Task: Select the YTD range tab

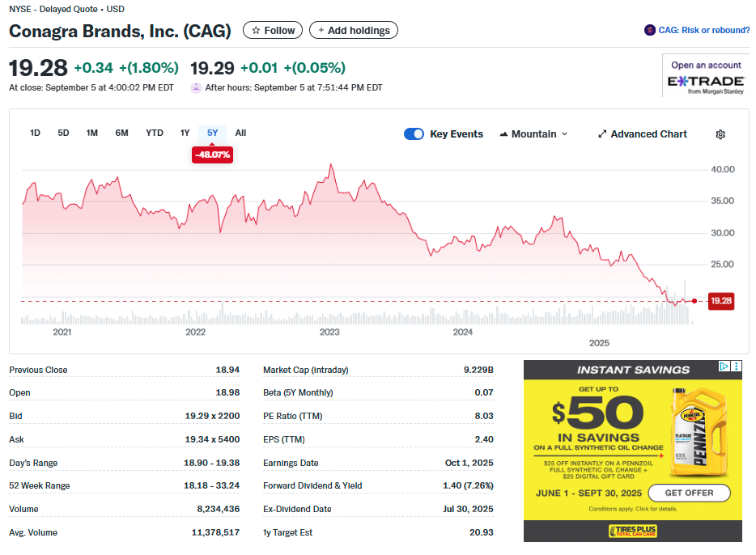Action: 155,133
